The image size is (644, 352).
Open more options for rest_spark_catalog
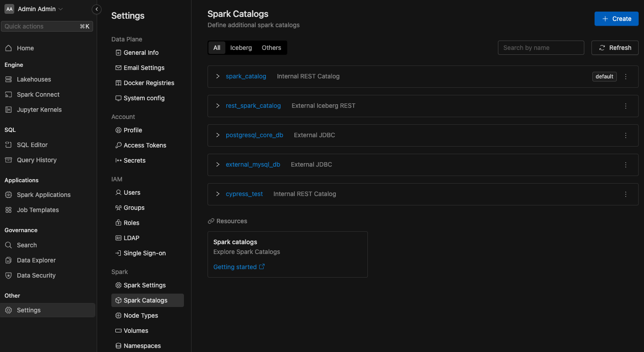tap(626, 106)
